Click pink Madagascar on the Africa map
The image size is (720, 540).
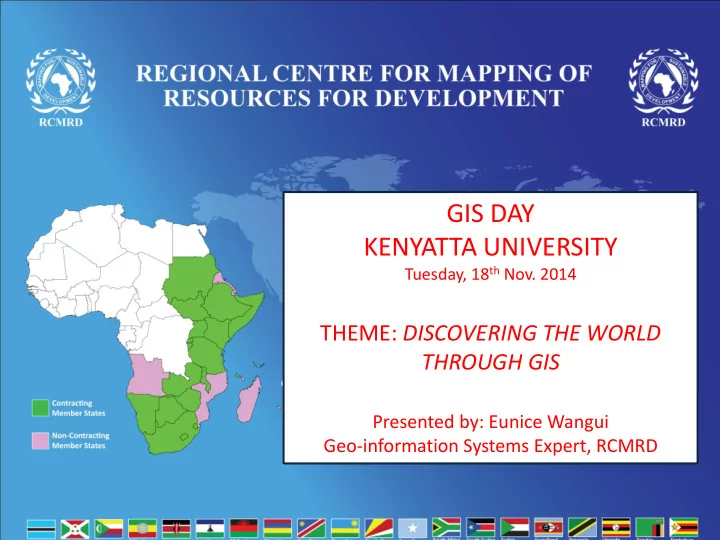tap(249, 400)
